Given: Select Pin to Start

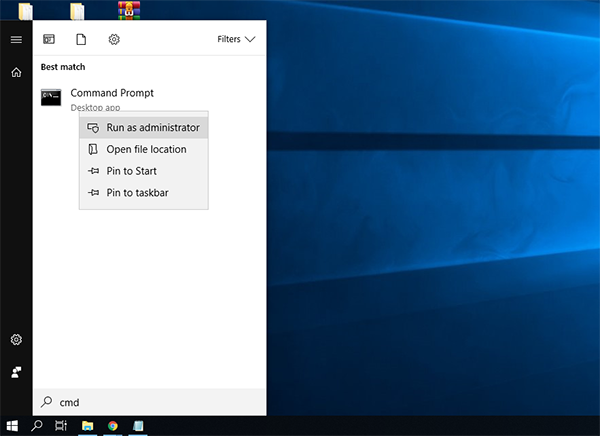Looking at the screenshot, I should [144, 171].
